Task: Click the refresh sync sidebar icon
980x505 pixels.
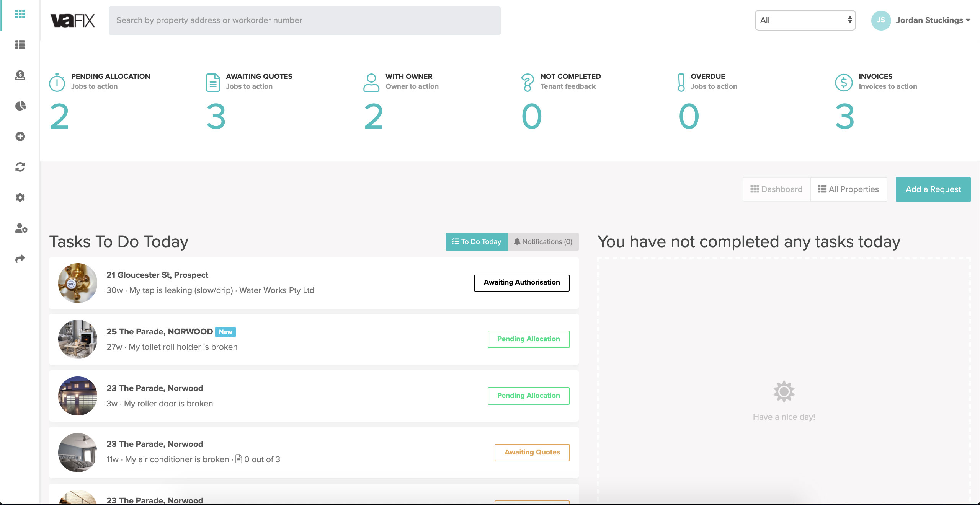Action: 20,167
